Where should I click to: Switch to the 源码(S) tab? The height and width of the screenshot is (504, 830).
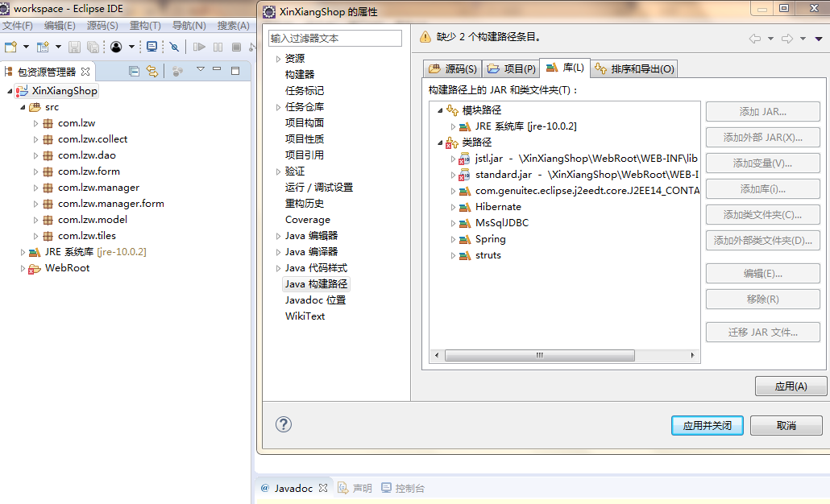[453, 68]
